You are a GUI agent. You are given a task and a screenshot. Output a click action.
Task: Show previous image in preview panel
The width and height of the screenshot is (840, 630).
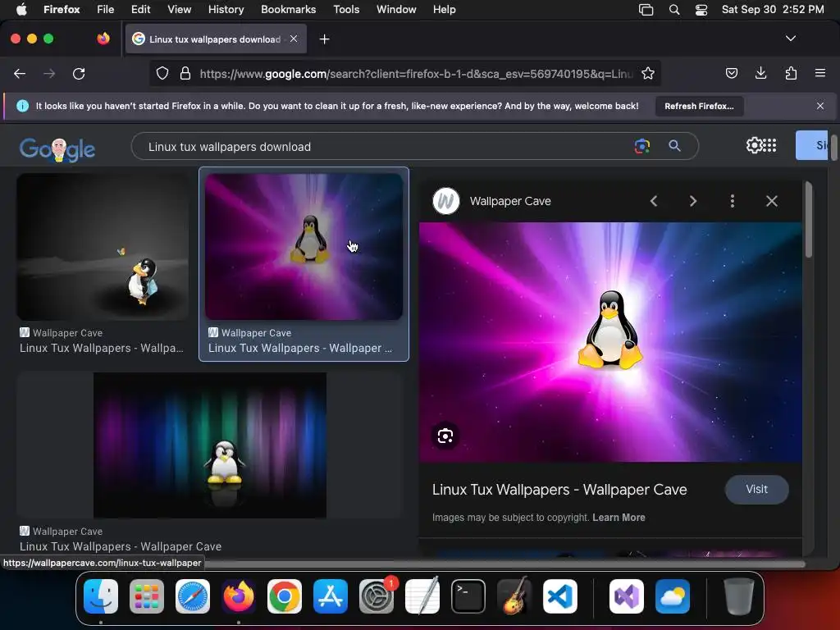(654, 201)
